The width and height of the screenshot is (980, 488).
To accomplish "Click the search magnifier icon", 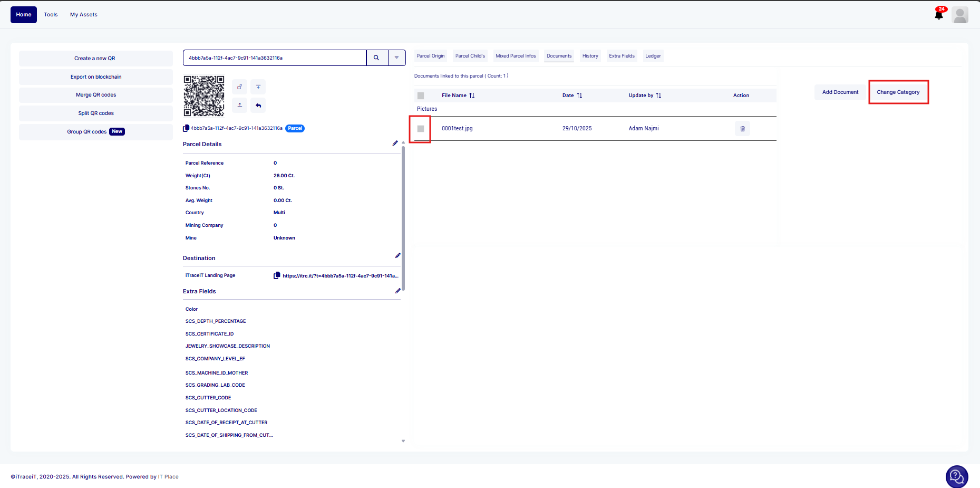I will coord(376,58).
